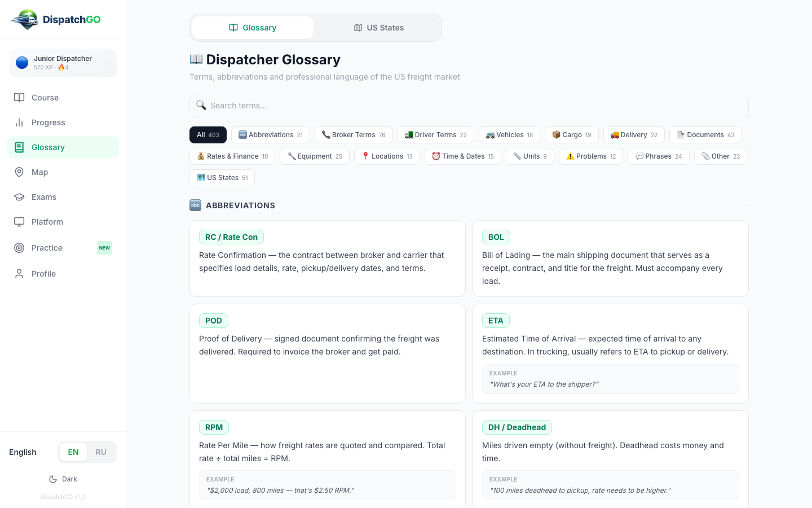
Task: Filter by Driver Terms category
Action: (436, 135)
